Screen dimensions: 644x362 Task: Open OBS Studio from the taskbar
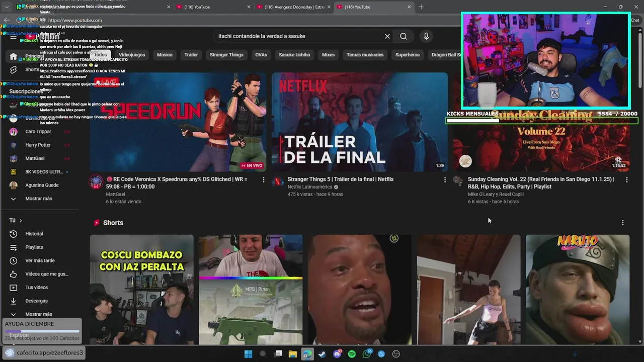coord(396,354)
